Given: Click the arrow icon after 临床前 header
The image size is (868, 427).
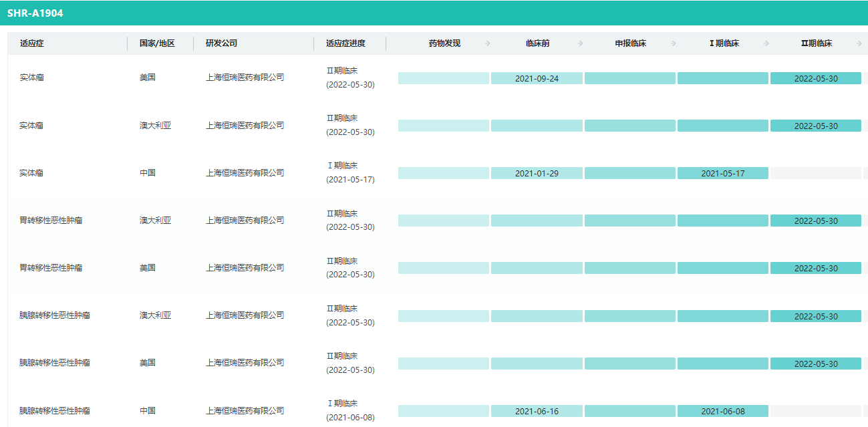Looking at the screenshot, I should (580, 43).
